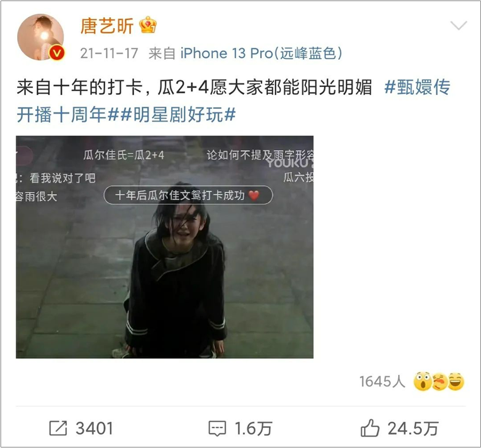Tap the kissing face reaction emoji
481x448 pixels.
tap(439, 381)
